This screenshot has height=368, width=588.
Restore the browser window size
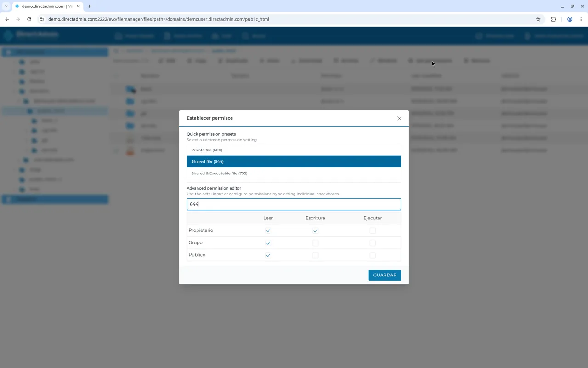click(572, 6)
